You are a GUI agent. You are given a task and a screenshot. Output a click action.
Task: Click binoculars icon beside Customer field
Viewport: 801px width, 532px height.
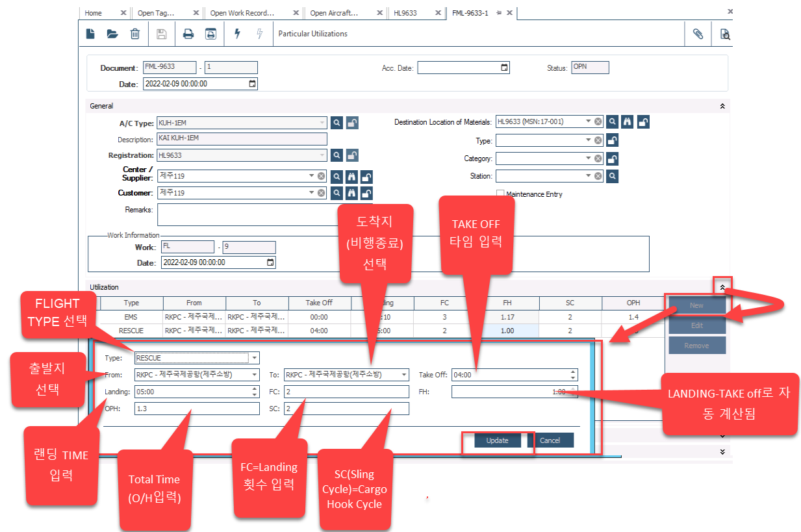(351, 193)
